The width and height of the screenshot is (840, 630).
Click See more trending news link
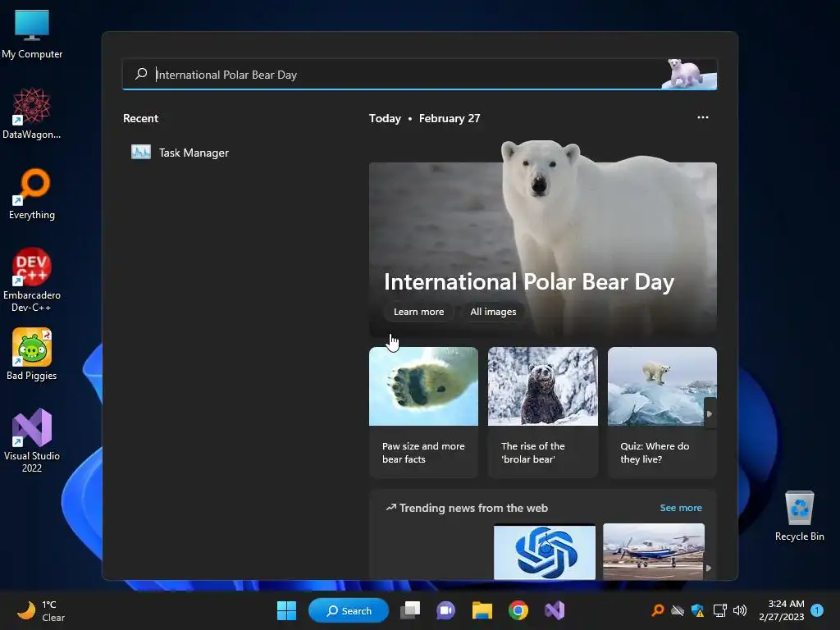681,508
